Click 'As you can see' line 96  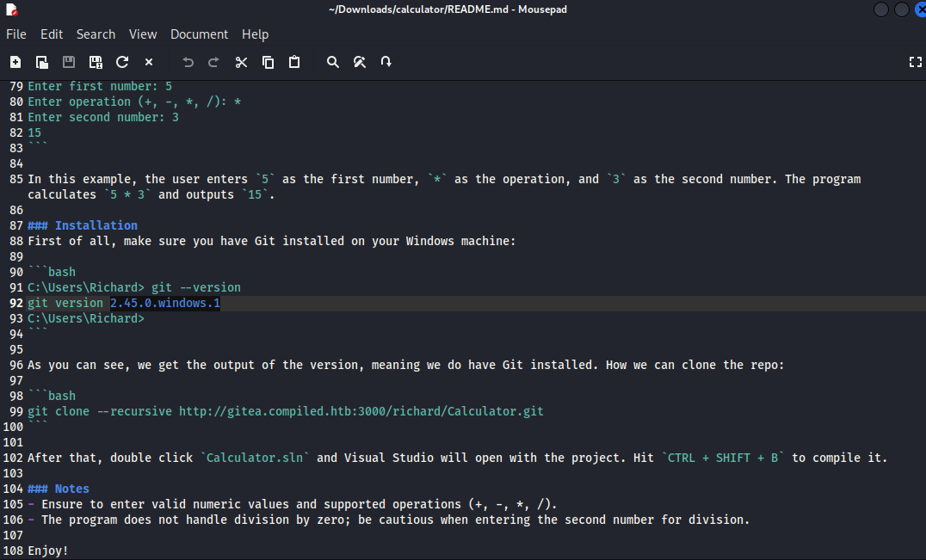click(x=405, y=365)
